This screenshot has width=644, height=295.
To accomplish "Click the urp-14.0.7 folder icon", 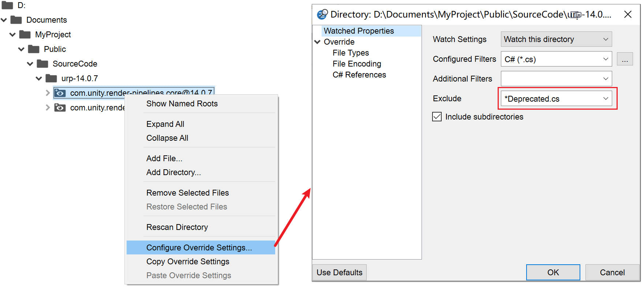I will [x=51, y=78].
